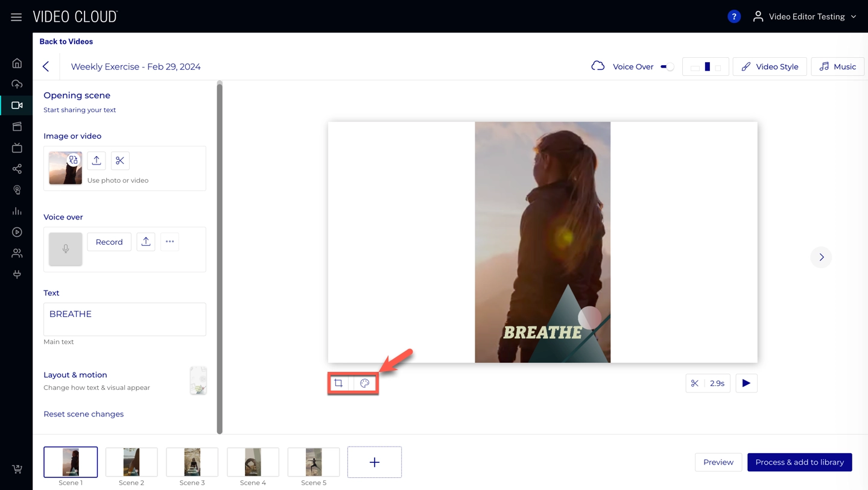Go to next scene with right chevron
Screen dimensions: 868x490
[x=821, y=257]
